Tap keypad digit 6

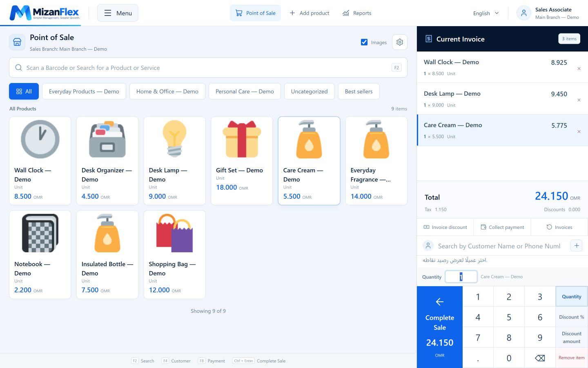click(540, 317)
